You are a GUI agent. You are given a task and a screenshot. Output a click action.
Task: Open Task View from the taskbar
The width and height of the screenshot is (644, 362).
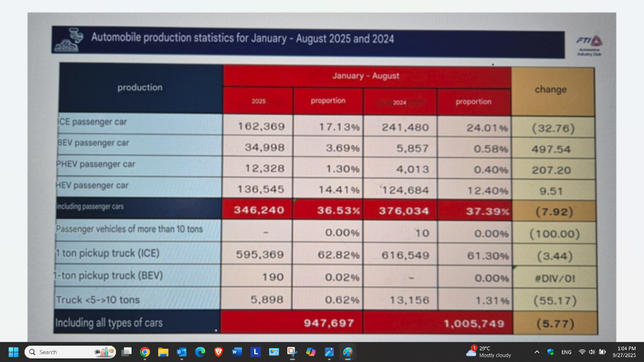(x=126, y=352)
